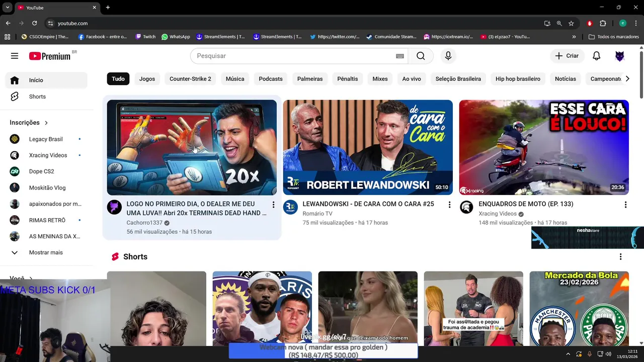
Task: Open the taskbar volume icon
Action: pyautogui.click(x=609, y=354)
